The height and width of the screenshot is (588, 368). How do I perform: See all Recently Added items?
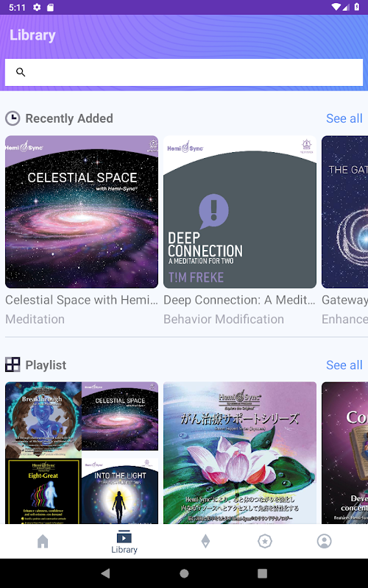344,118
